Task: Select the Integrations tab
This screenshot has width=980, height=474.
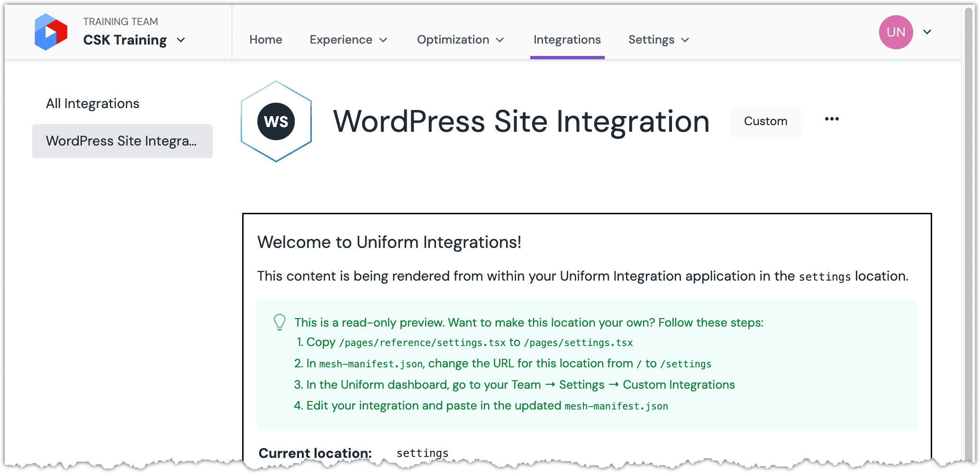Action: coord(567,40)
